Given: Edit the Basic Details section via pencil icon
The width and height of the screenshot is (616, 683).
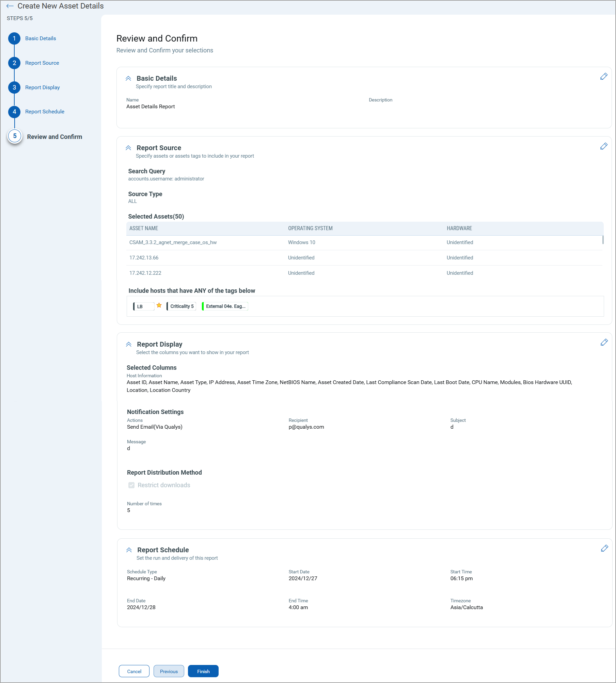Looking at the screenshot, I should pos(604,77).
